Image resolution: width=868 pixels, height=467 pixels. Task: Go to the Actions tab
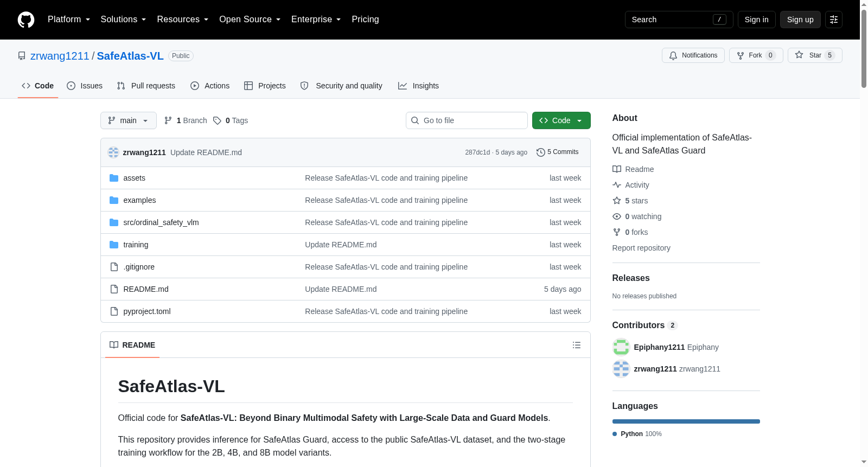tap(210, 86)
